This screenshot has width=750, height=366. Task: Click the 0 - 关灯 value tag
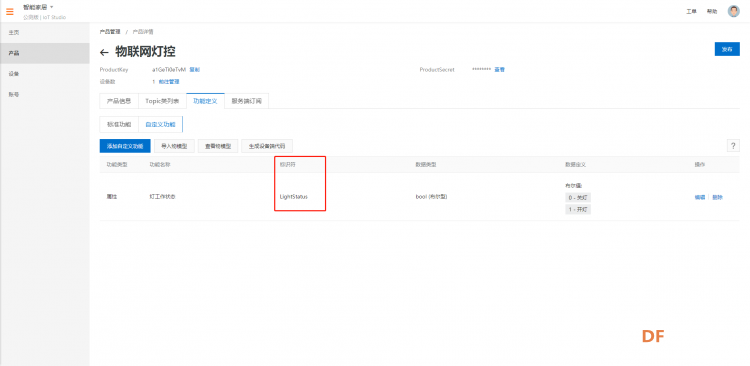coord(578,197)
